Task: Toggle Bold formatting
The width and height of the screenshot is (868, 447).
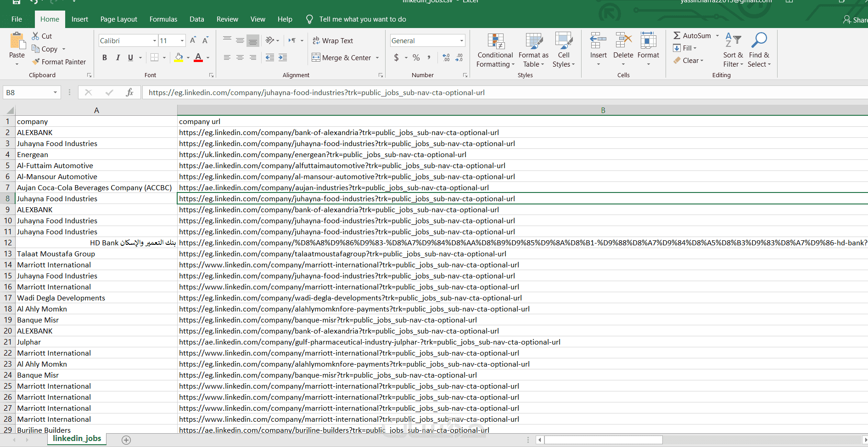Action: [105, 57]
